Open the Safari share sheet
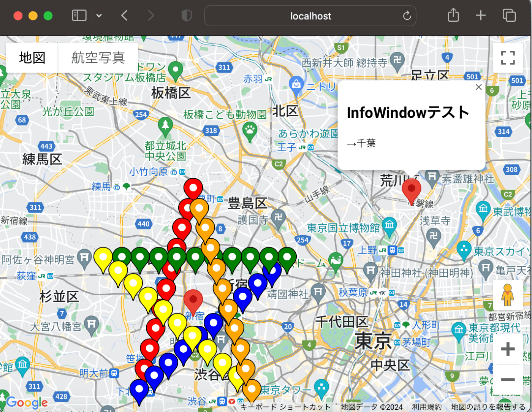The height and width of the screenshot is (412, 532). pos(453,15)
